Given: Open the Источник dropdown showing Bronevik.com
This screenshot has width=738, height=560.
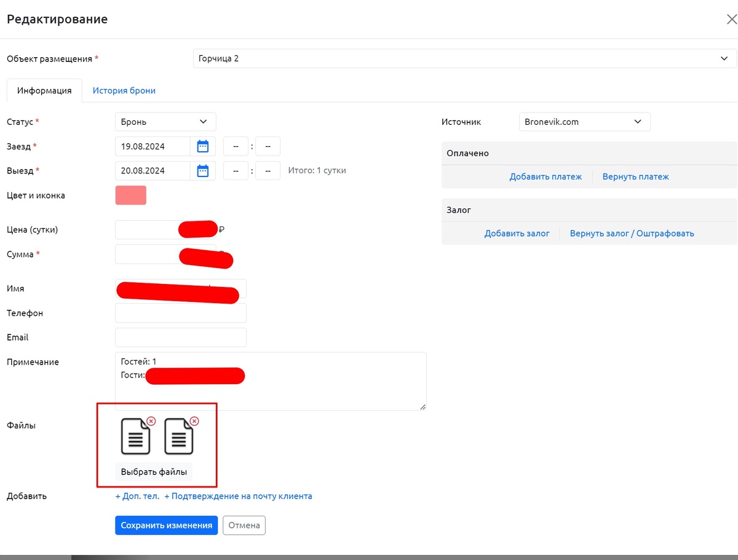Looking at the screenshot, I should [585, 122].
